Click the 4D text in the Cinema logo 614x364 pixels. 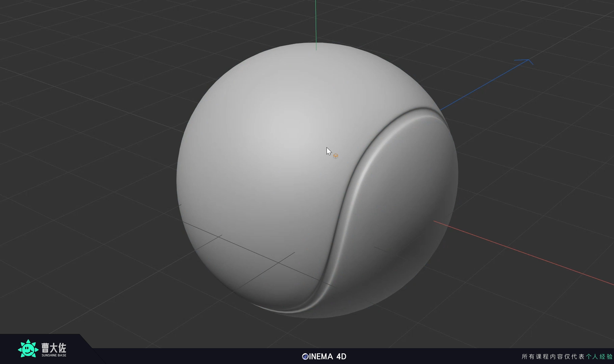[341, 356]
